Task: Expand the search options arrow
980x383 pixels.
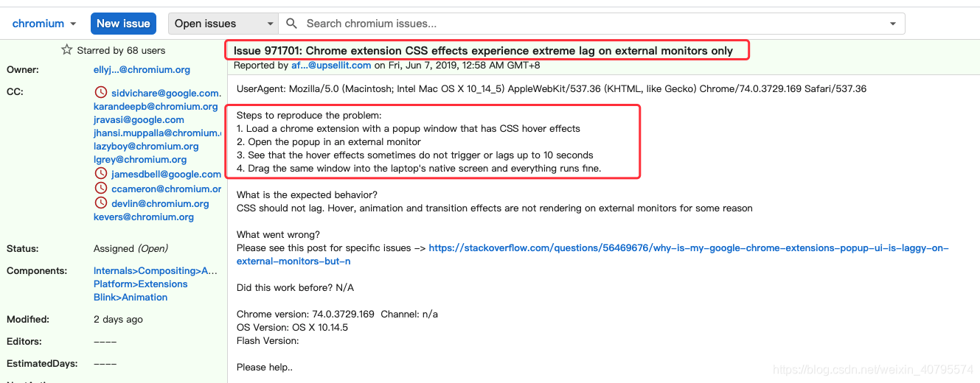Action: 894,24
